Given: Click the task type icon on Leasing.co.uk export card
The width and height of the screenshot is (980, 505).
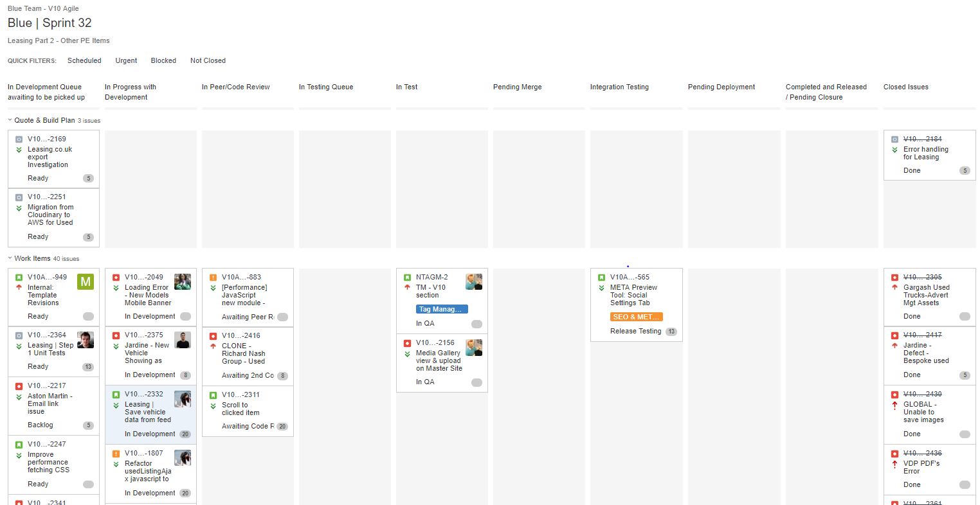Looking at the screenshot, I should (x=19, y=139).
